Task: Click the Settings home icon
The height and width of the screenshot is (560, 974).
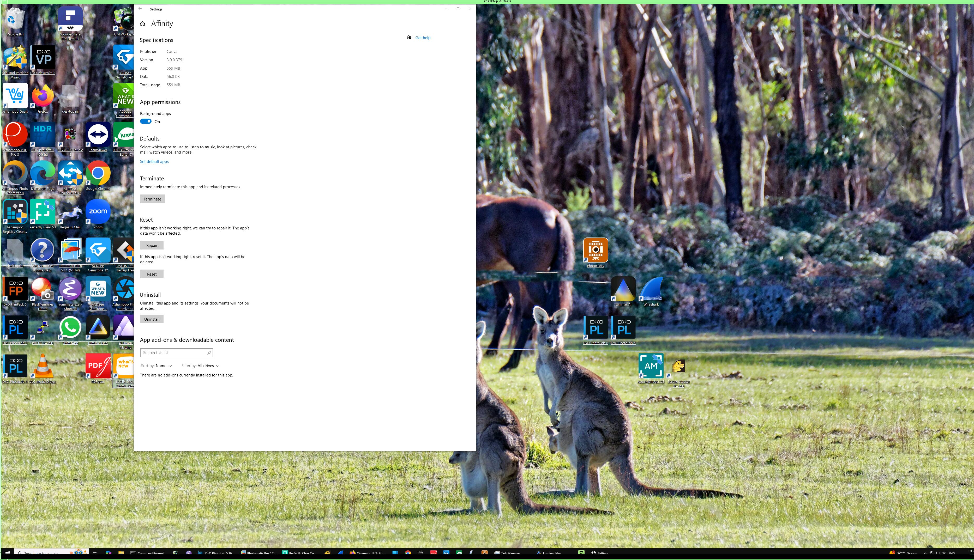Action: click(143, 24)
